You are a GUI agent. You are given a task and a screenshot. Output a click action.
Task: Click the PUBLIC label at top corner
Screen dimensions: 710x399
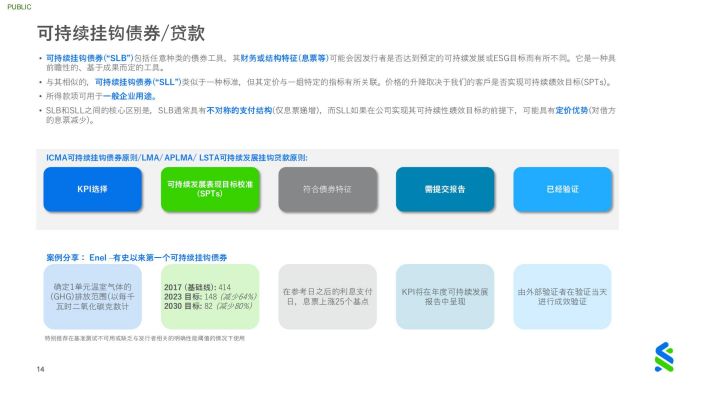[x=19, y=7]
